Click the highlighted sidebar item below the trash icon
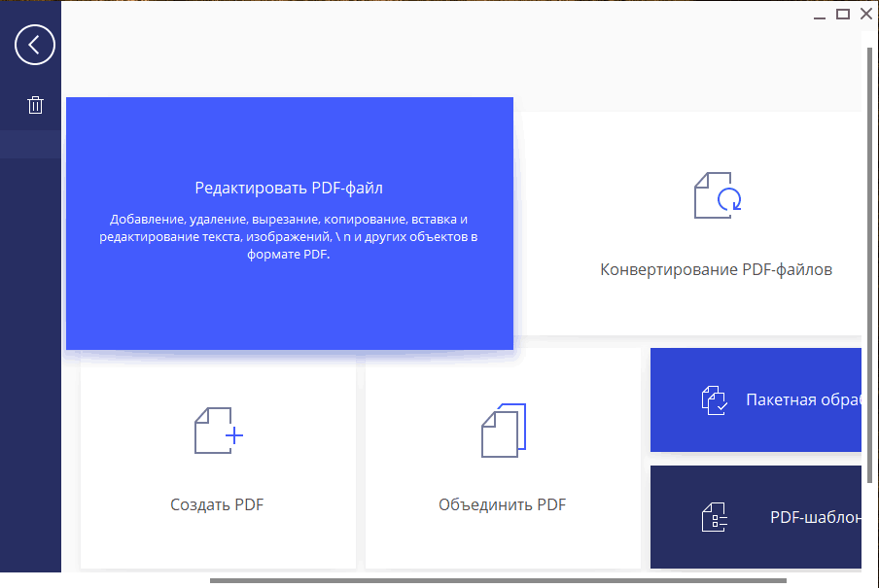The image size is (879, 588). (30, 144)
